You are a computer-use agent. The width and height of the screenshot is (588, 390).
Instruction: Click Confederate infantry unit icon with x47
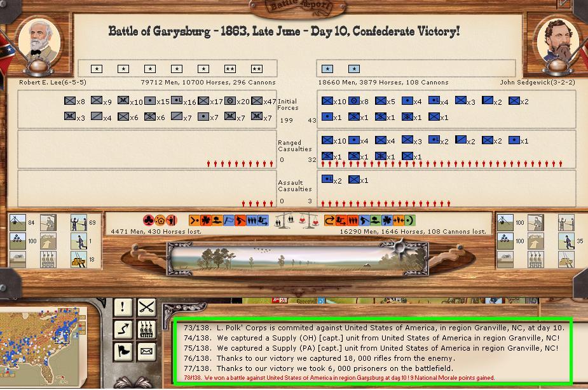pyautogui.click(x=257, y=101)
